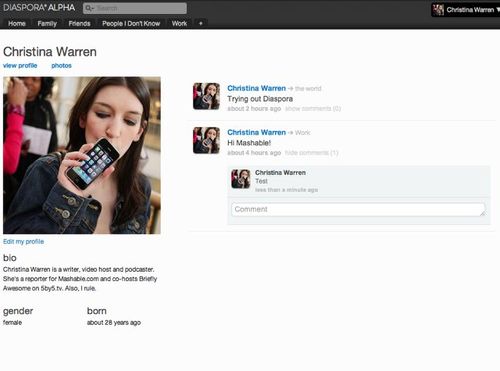Click into the Comment text box
500x371 pixels.
pos(358,209)
